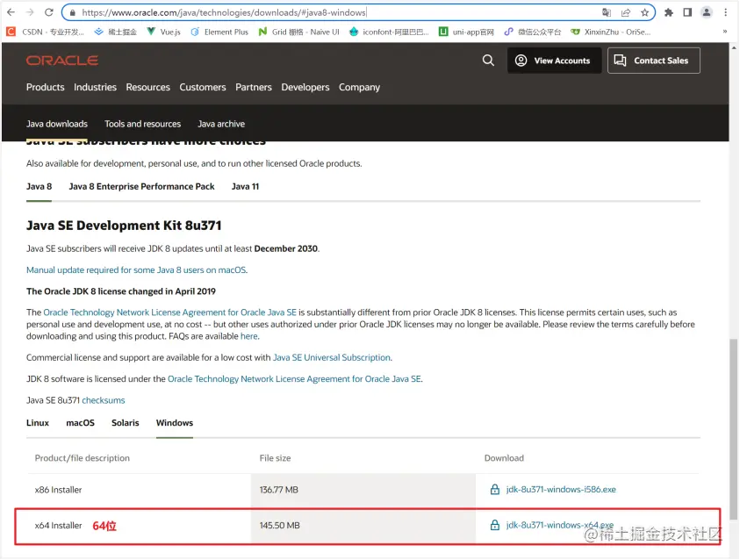
Task: Open the Java archive menu item
Action: click(221, 124)
